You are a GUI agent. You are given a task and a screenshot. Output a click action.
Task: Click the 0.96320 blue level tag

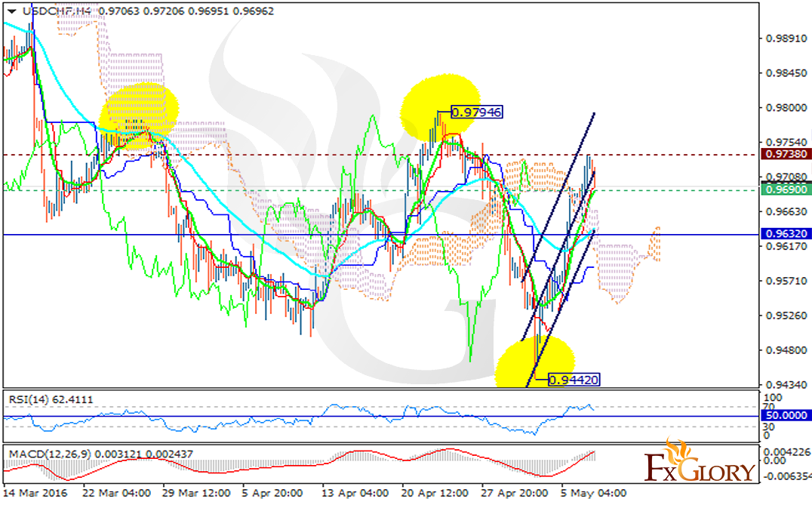pos(786,234)
